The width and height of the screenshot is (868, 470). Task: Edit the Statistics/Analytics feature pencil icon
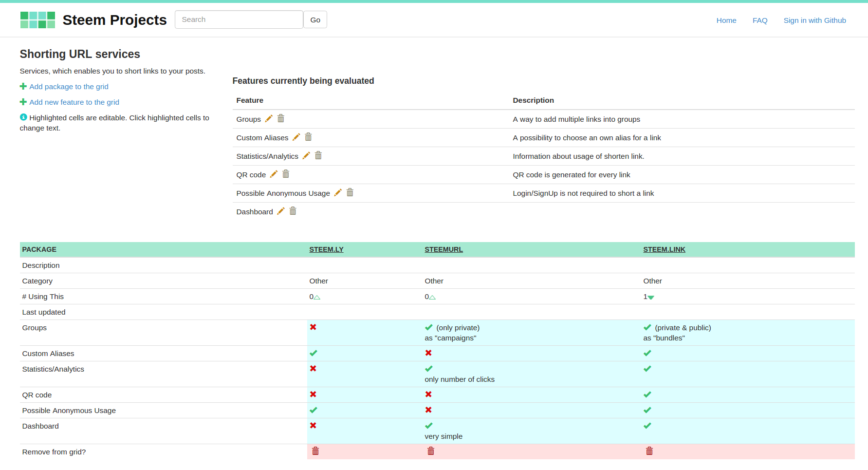click(306, 155)
